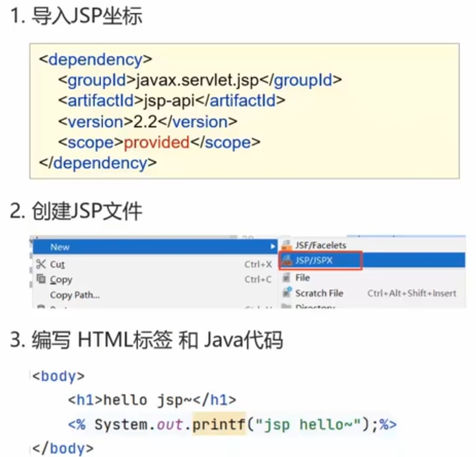Click the artifactId jsp-api line

(x=171, y=101)
